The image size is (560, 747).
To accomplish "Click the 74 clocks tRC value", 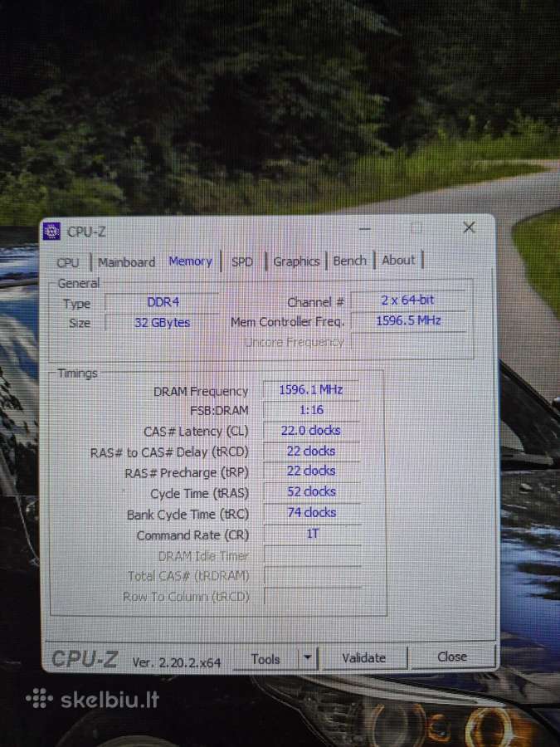I will click(x=311, y=513).
